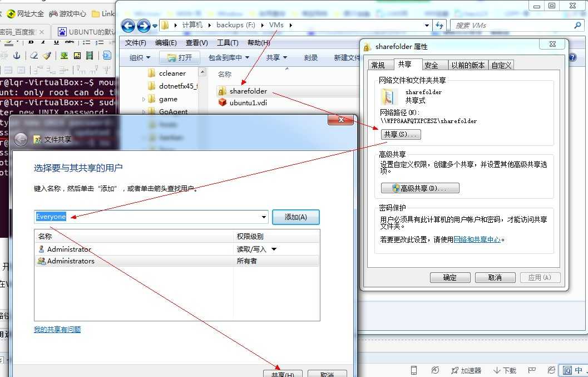Open the 读取/写入 permission dropdown

click(x=274, y=249)
